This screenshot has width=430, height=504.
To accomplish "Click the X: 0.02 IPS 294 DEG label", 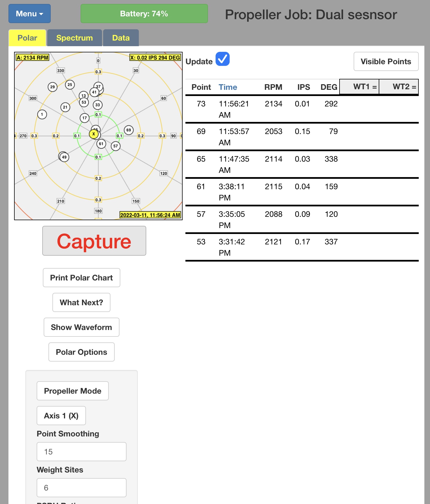I will (x=155, y=57).
